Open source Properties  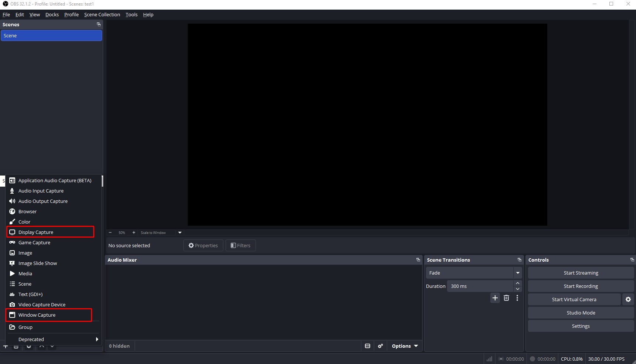coord(203,245)
